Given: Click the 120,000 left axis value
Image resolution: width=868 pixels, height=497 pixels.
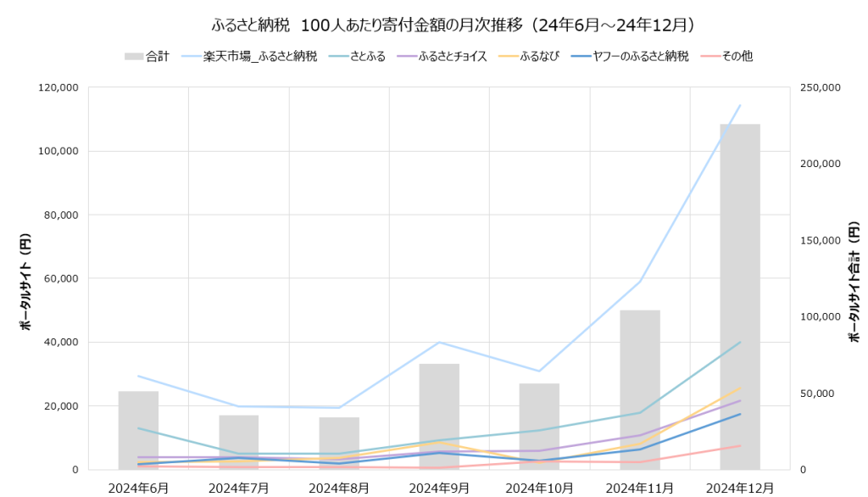Looking at the screenshot, I should point(58,87).
